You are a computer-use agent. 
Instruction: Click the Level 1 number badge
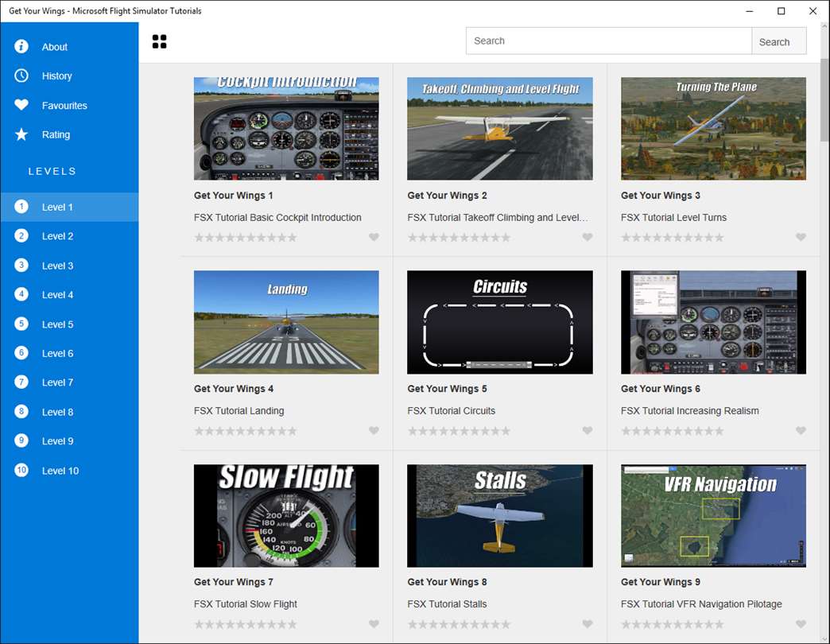tap(21, 207)
